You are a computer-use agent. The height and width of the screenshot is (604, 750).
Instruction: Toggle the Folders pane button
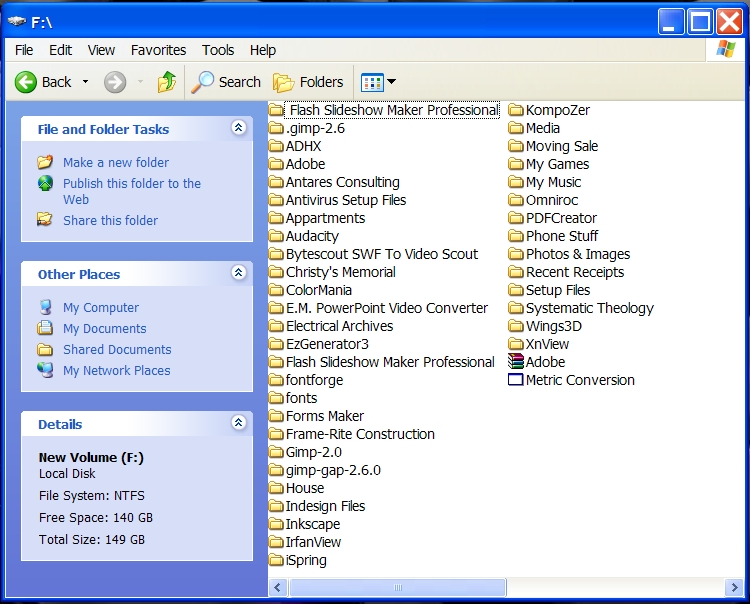[x=309, y=82]
